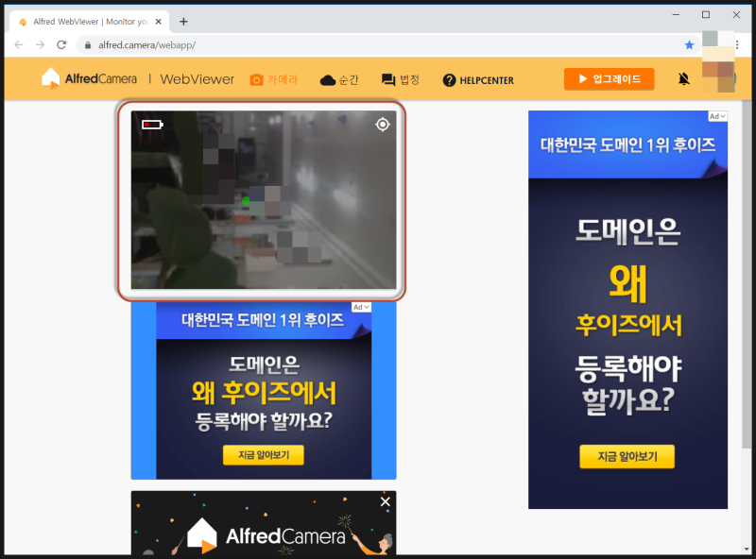Open the 법정 chat tab
This screenshot has height=559, width=756.
(400, 79)
